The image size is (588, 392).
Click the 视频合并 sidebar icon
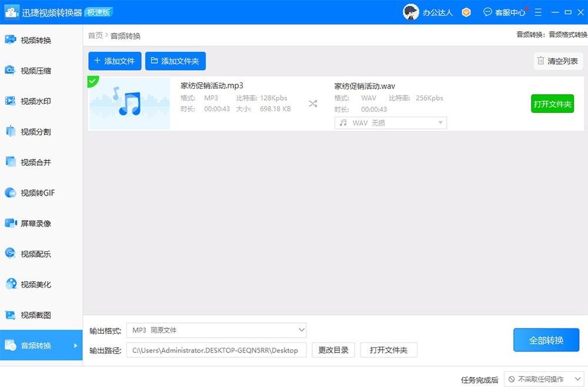[11, 162]
